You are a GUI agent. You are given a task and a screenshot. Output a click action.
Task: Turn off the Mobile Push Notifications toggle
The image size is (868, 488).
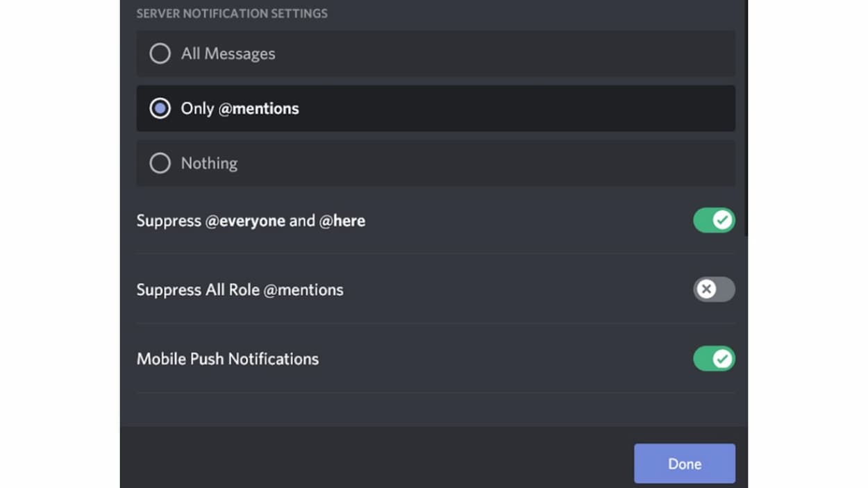pos(714,359)
